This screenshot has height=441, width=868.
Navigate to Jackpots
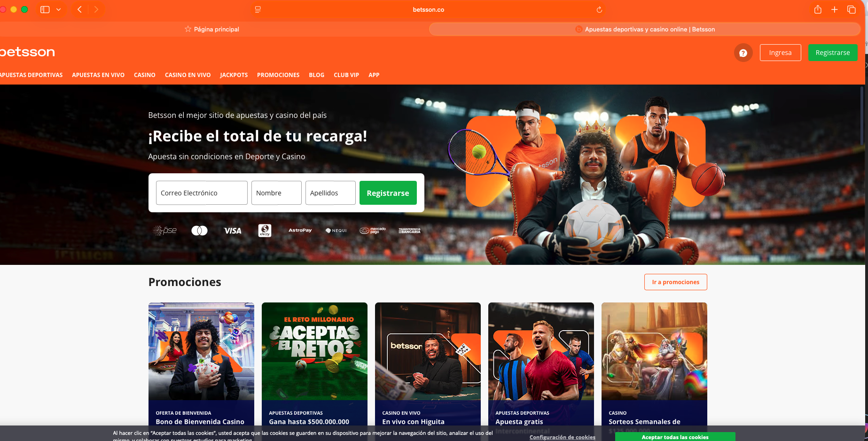point(234,75)
